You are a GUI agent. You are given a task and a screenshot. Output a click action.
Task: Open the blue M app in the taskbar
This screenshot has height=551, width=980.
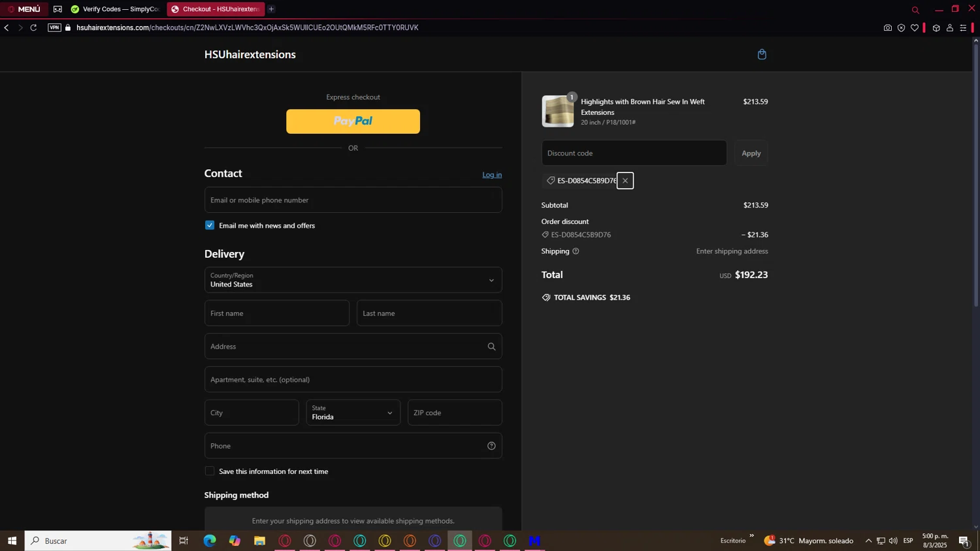(534, 541)
